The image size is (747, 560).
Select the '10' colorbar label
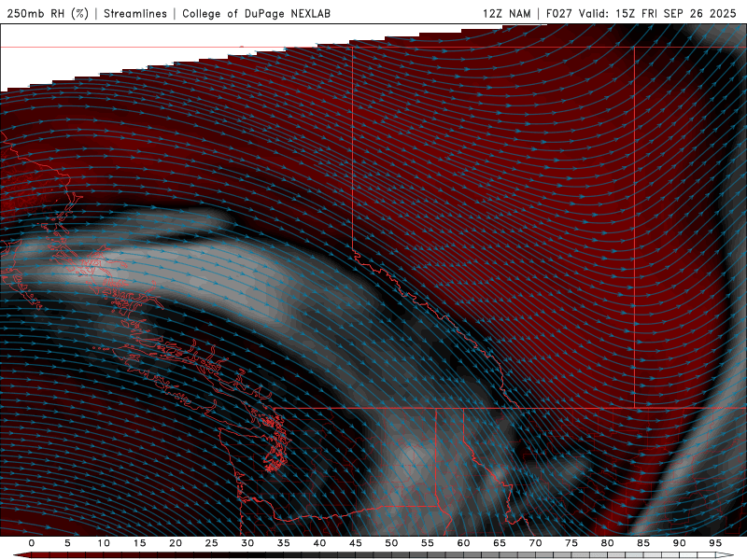click(x=104, y=543)
